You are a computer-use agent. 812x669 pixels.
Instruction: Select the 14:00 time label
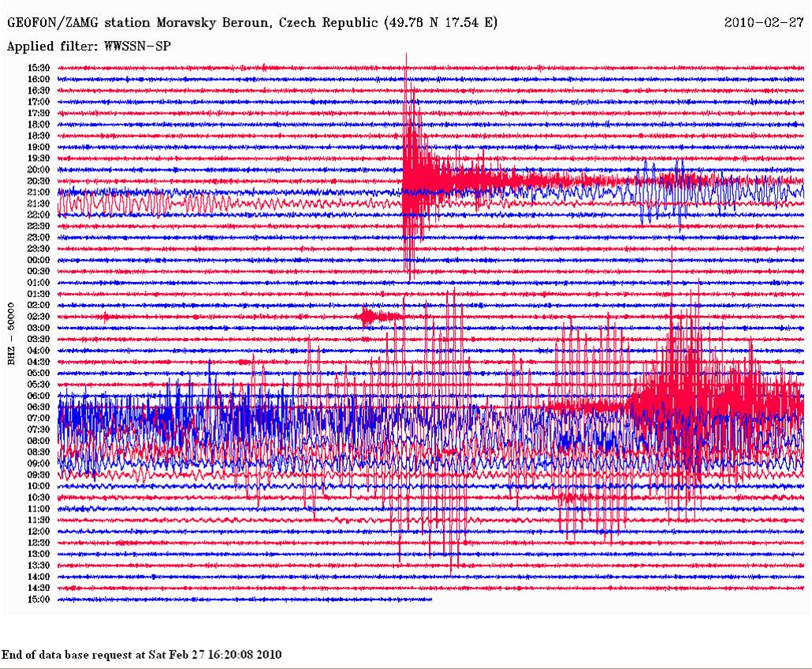point(39,576)
